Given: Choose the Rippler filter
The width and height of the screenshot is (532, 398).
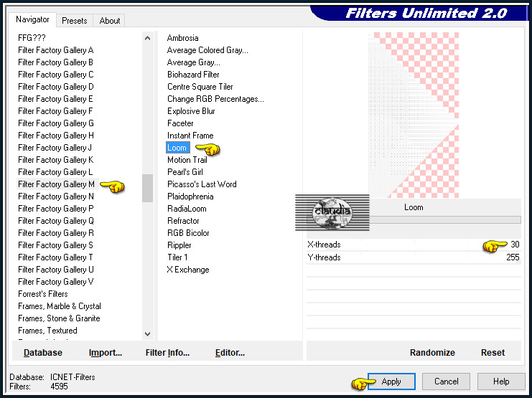Looking at the screenshot, I should [x=179, y=245].
